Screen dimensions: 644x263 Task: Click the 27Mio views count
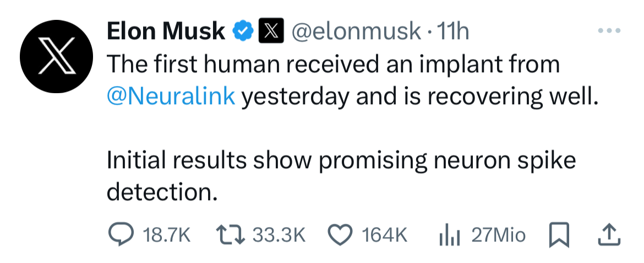pyautogui.click(x=498, y=235)
